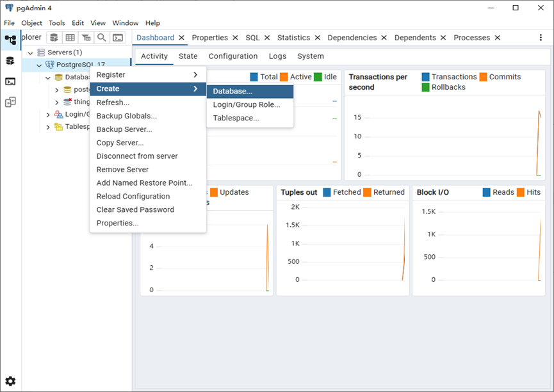The width and height of the screenshot is (554, 392).
Task: Open the three-dot tab options menu
Action: [x=541, y=37]
